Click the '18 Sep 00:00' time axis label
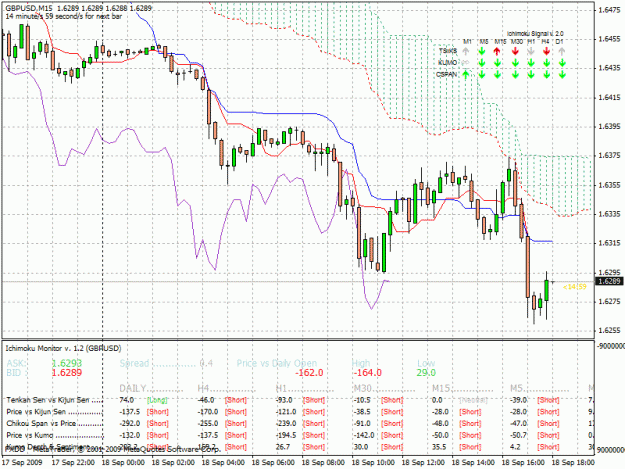The height and width of the screenshot is (469, 625). 123,463
